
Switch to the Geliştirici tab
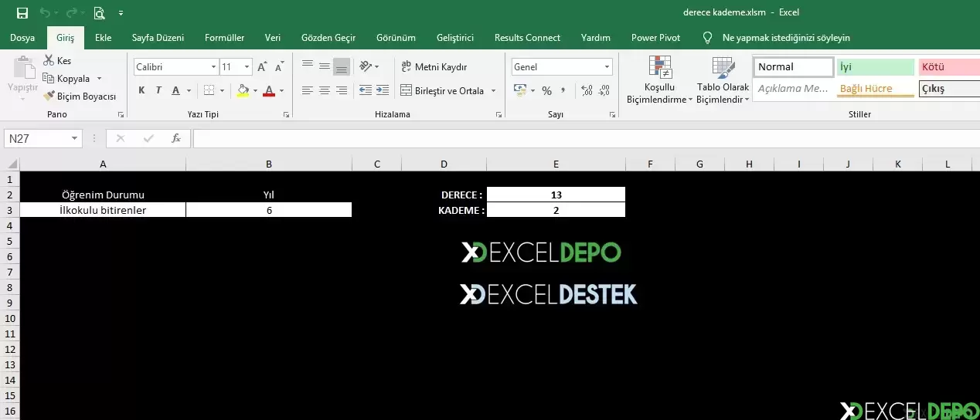(x=455, y=37)
